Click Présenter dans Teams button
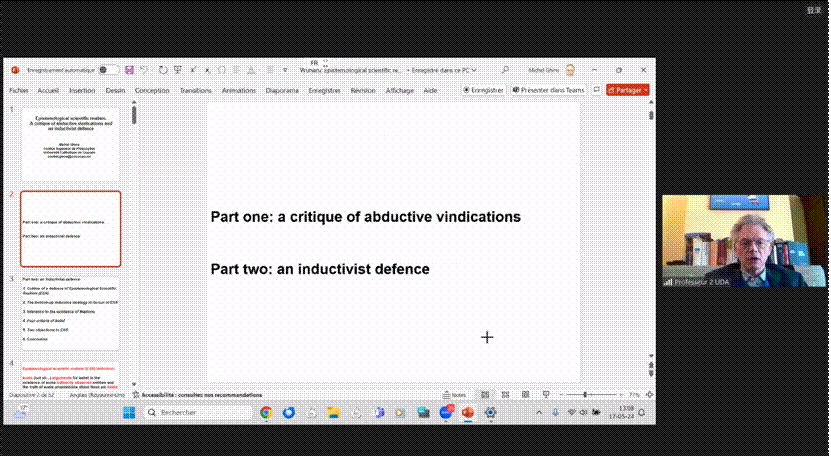The image size is (831, 456). (548, 90)
